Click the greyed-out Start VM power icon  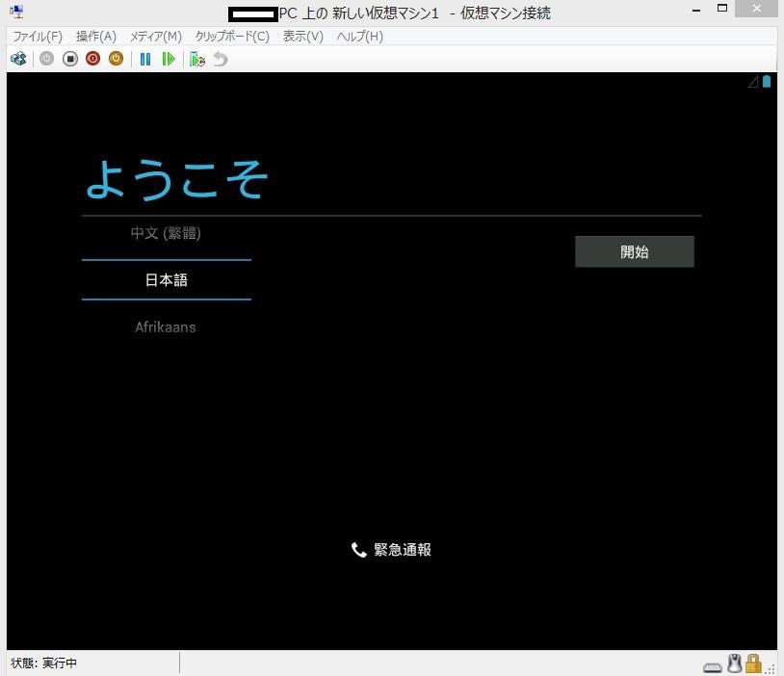(x=46, y=59)
